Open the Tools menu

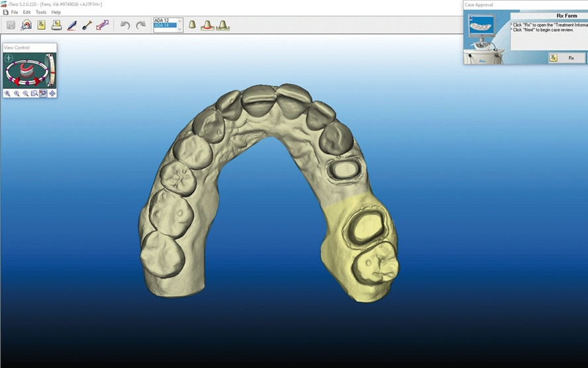[x=41, y=12]
